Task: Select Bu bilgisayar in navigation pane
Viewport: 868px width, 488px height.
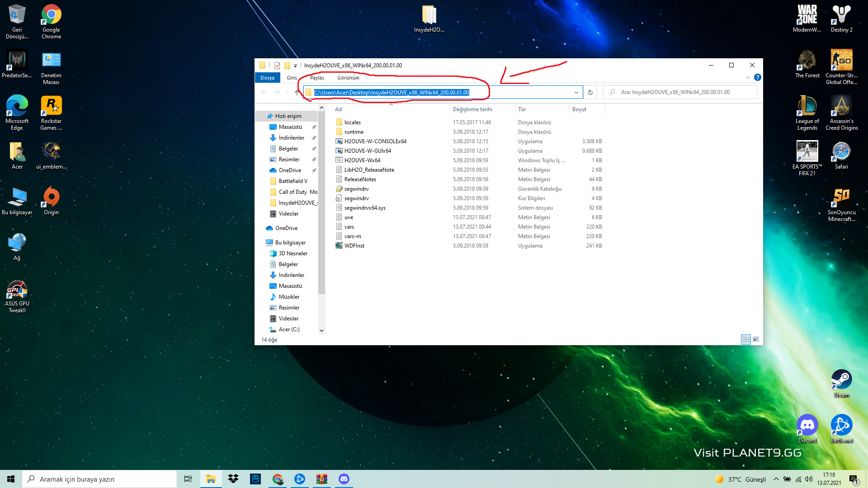Action: pos(290,243)
